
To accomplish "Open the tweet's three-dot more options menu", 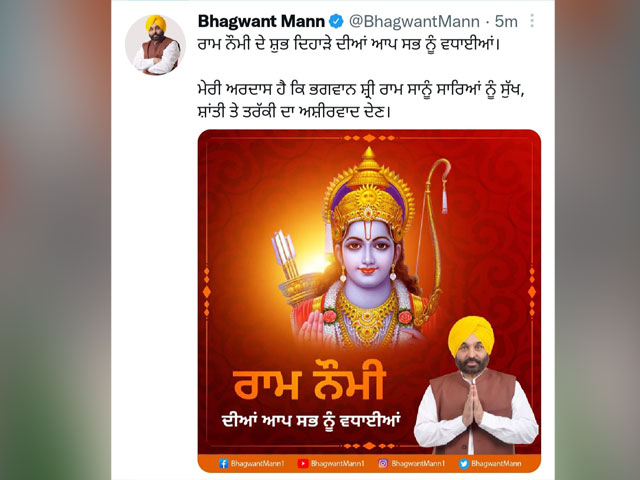I will [531, 21].
